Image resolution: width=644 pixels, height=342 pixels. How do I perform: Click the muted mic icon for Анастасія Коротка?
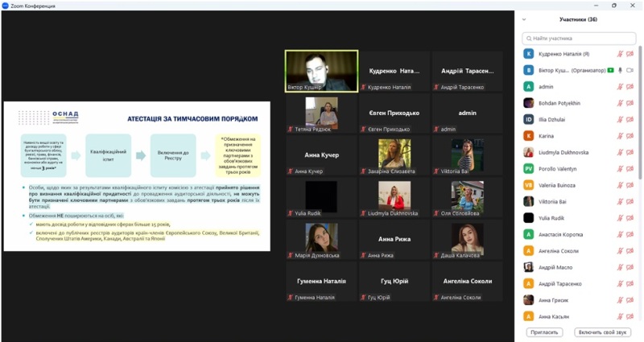[620, 234]
